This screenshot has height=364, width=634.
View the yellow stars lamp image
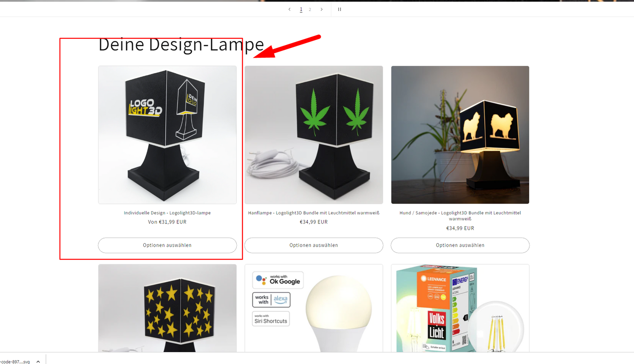coord(167,308)
